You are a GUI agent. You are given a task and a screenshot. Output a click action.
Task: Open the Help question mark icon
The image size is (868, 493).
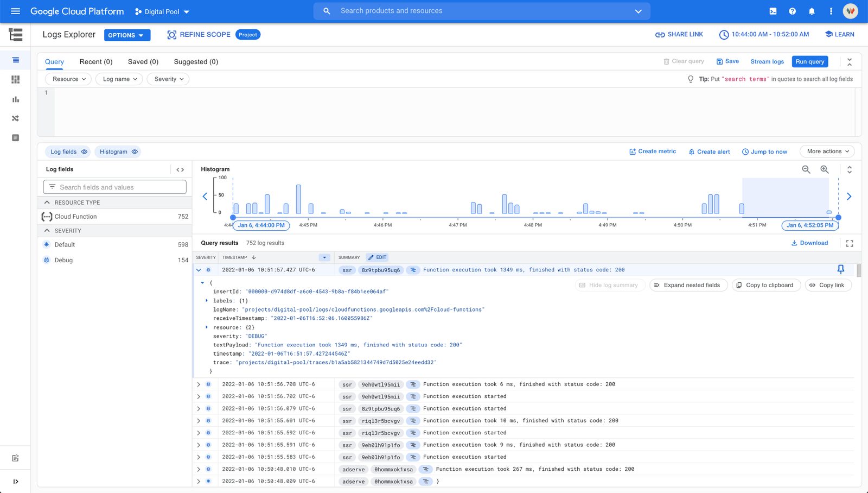click(793, 11)
